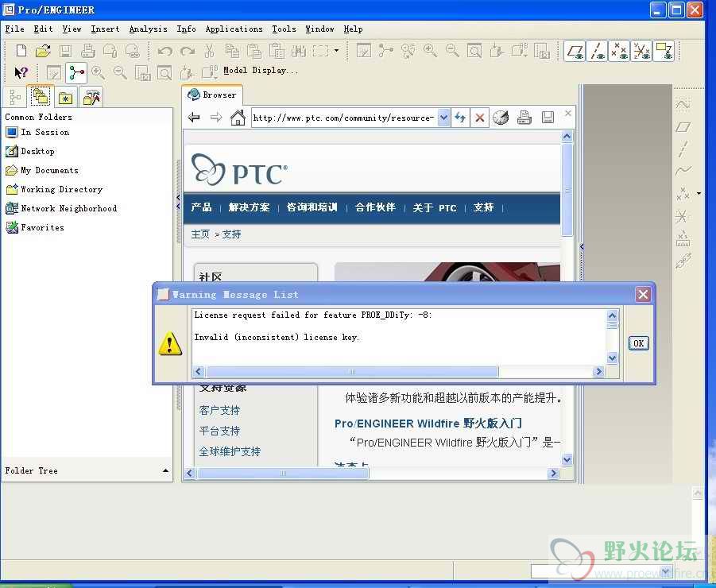Toggle annotation element display
Viewport: 716px width, 588px height.
(664, 51)
